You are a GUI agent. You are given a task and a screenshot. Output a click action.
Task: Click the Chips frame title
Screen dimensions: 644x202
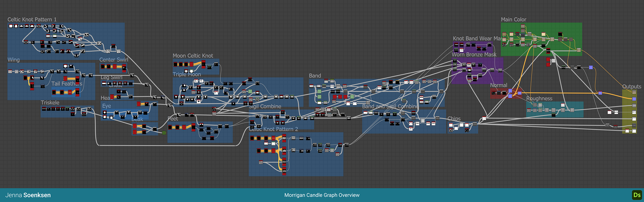point(454,119)
